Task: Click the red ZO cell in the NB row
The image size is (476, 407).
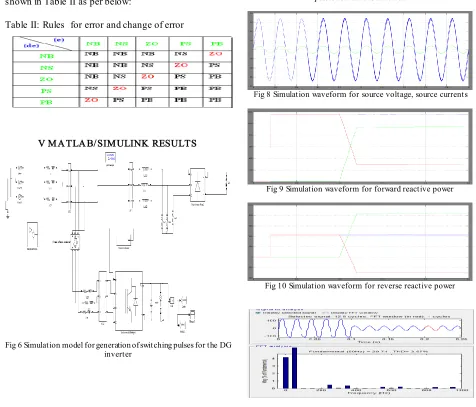Action: click(216, 54)
